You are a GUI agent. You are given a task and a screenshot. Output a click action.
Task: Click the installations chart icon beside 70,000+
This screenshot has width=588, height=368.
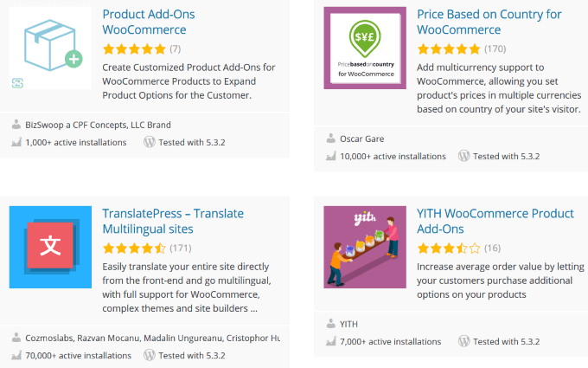(16, 355)
